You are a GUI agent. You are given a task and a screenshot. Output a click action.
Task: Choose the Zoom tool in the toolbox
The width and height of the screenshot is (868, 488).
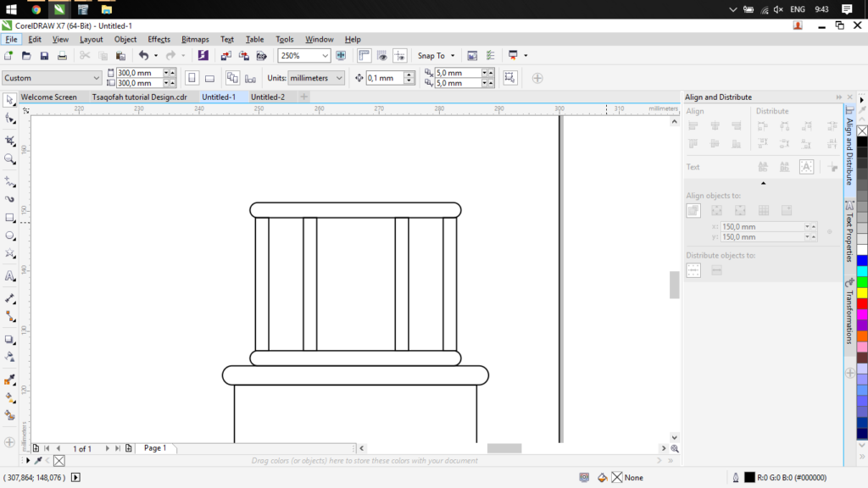10,158
